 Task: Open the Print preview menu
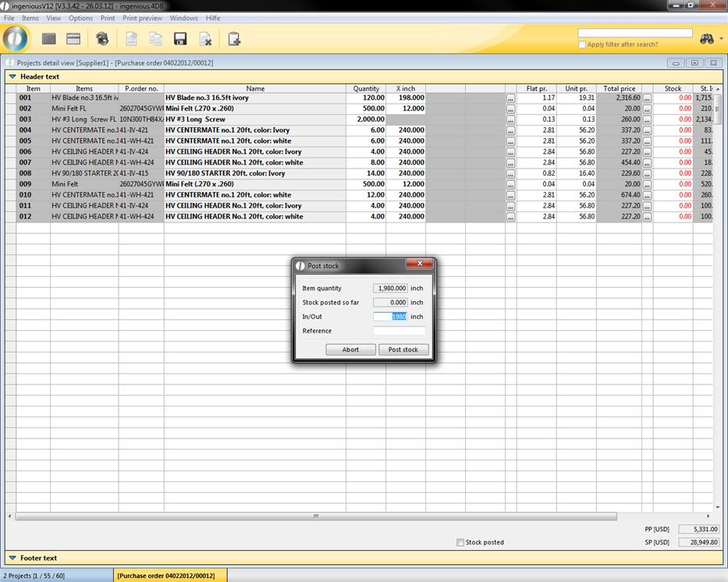point(142,18)
